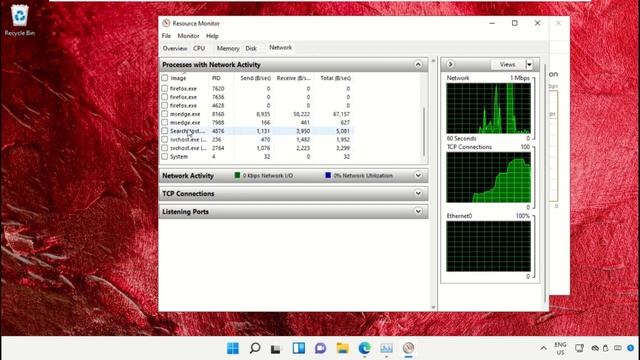Click the USB device tray icon
640x360 pixels.
coord(606,348)
